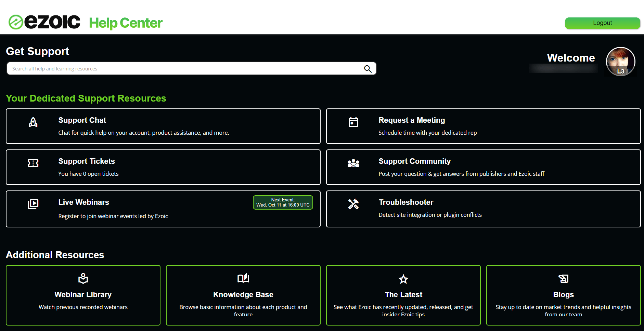Click the Request a Meeting calendar icon

click(353, 122)
